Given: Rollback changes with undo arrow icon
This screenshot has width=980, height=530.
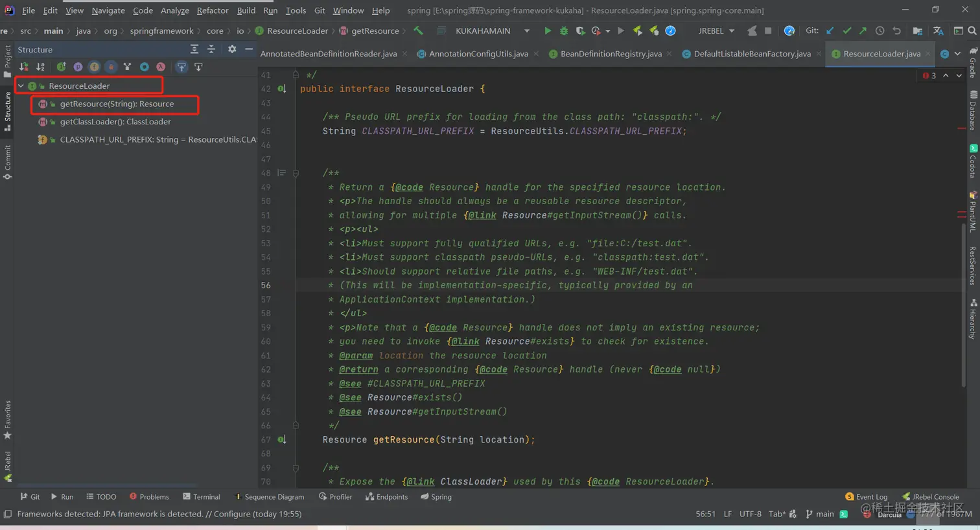Looking at the screenshot, I should pos(896,30).
